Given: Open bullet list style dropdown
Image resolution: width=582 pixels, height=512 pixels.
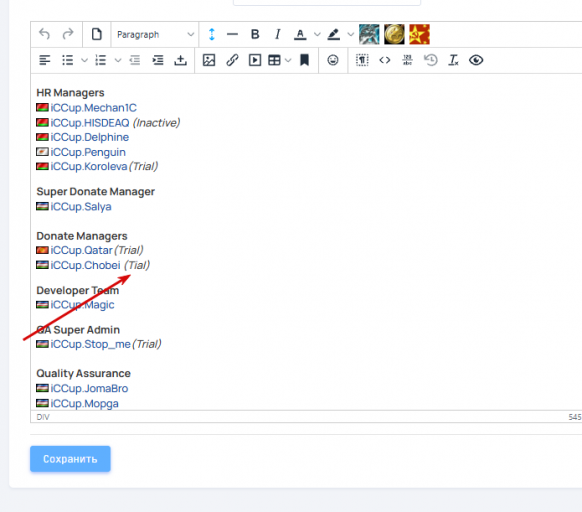Looking at the screenshot, I should click(84, 60).
